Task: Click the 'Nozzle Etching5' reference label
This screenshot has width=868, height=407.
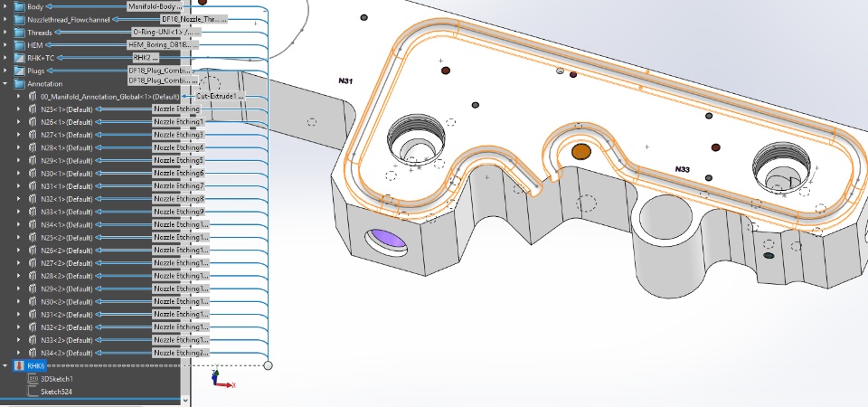Action: click(179, 161)
